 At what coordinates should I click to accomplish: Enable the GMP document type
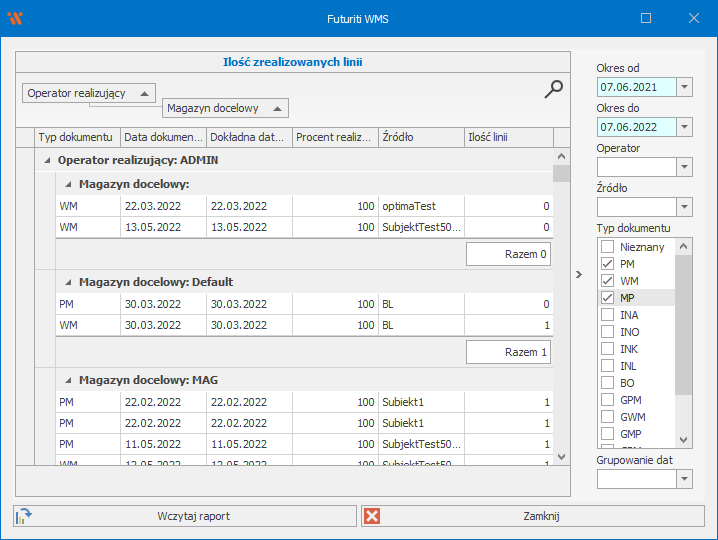click(x=607, y=433)
